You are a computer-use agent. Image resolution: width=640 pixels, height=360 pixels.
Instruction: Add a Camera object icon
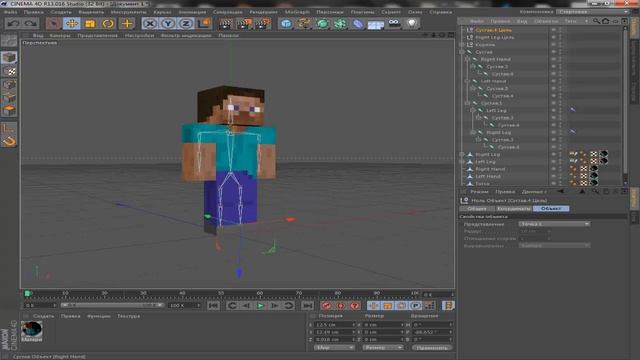pyautogui.click(x=394, y=23)
